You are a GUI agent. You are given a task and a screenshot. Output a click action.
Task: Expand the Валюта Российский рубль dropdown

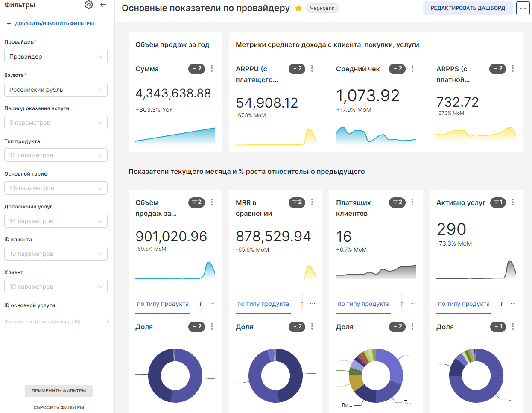[56, 90]
